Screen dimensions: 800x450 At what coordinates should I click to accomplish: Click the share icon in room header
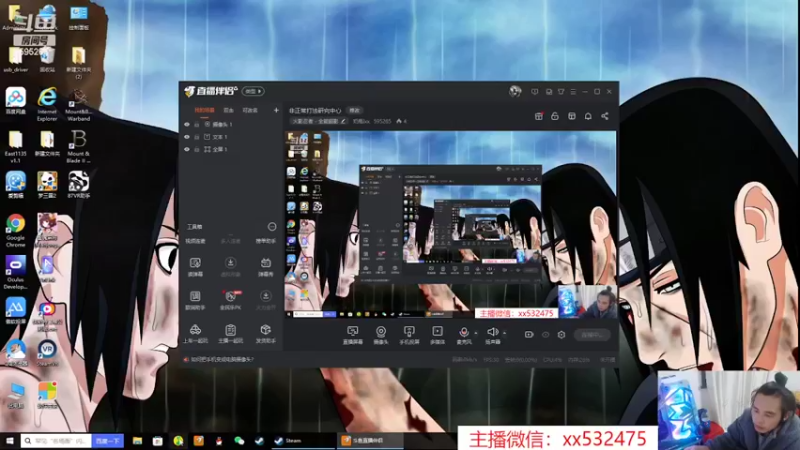coord(605,116)
